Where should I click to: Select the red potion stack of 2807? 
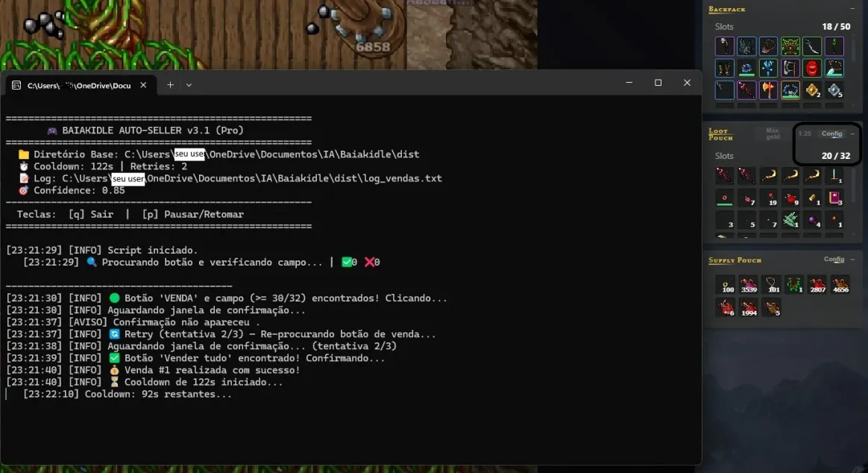coord(817,285)
